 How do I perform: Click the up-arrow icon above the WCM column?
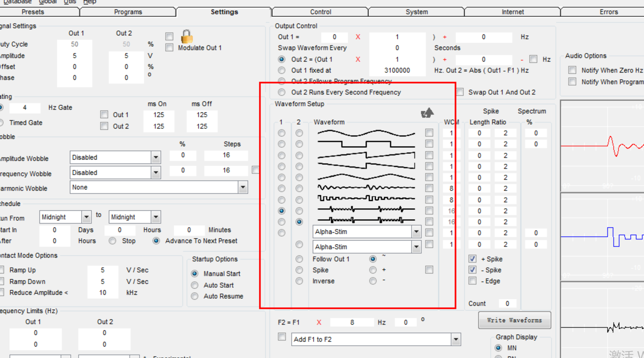427,112
